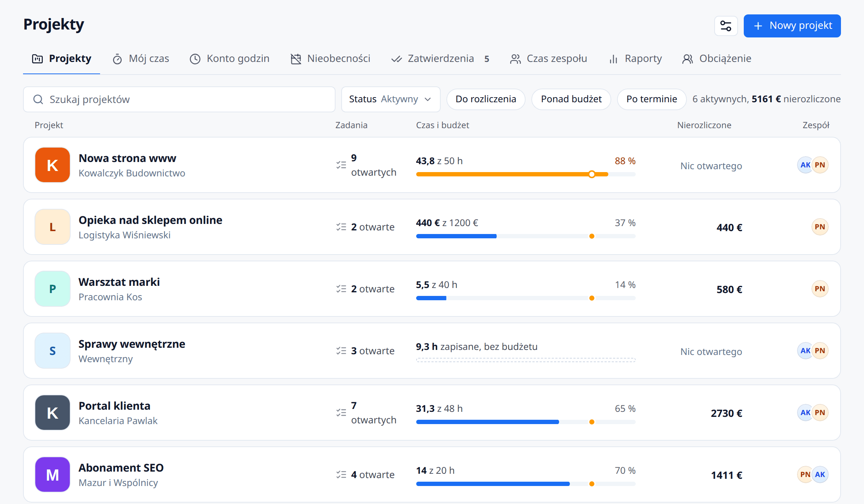This screenshot has height=504, width=864.
Task: Switch to the Mój czas tab
Action: pos(141,59)
